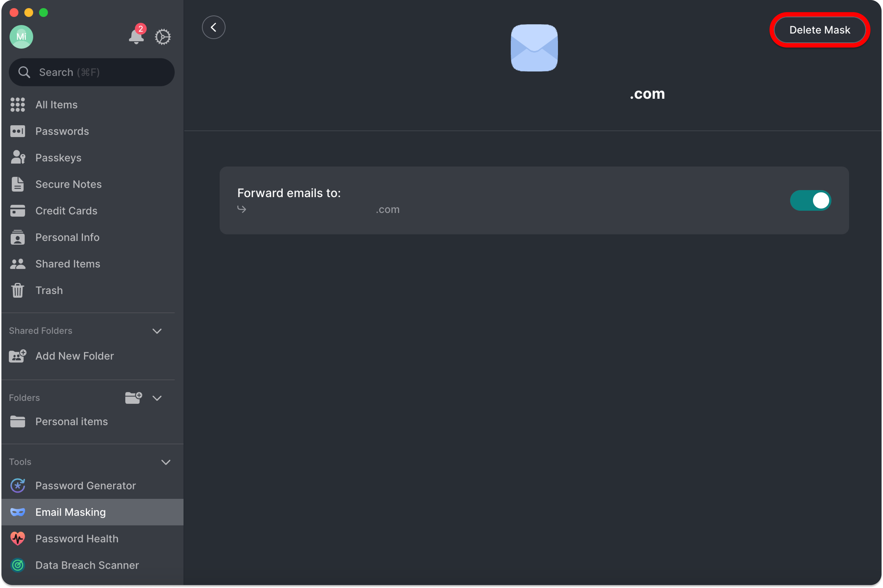
Task: Collapse the Folders section
Action: click(157, 398)
